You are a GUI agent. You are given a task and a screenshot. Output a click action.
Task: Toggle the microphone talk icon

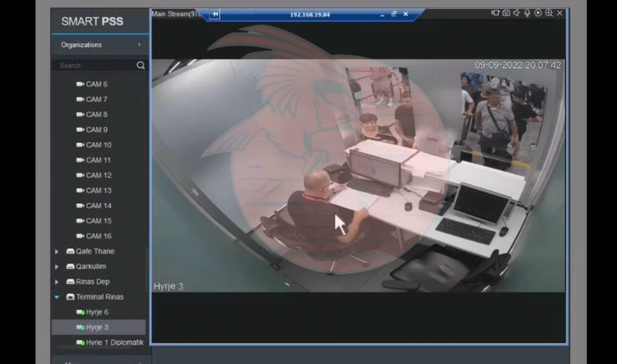coord(527,13)
